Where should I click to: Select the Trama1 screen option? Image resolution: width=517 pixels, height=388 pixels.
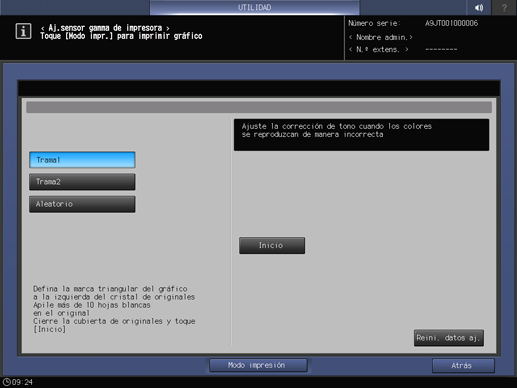pyautogui.click(x=82, y=160)
